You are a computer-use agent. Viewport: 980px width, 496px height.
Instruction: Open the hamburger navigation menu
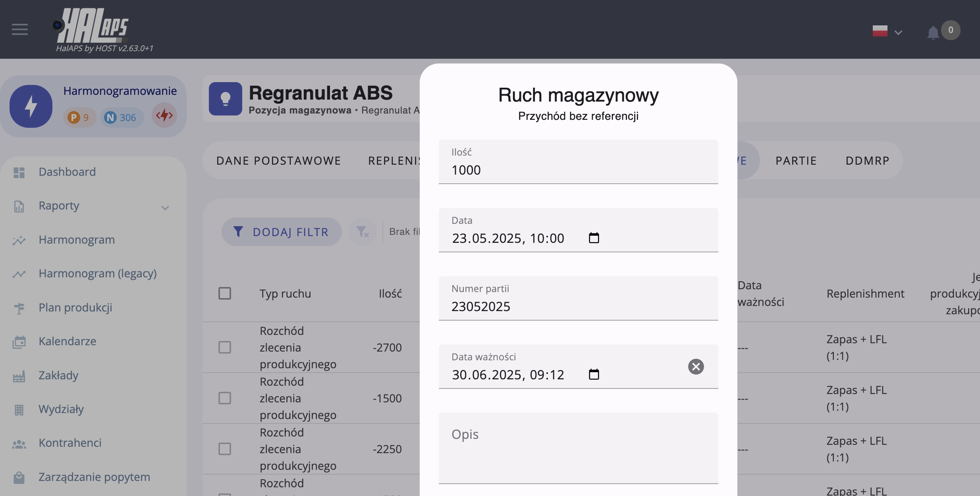click(x=19, y=29)
